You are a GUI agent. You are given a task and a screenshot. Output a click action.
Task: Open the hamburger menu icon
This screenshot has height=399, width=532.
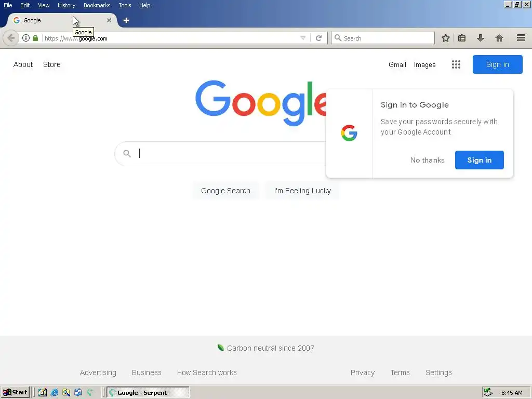(x=521, y=38)
